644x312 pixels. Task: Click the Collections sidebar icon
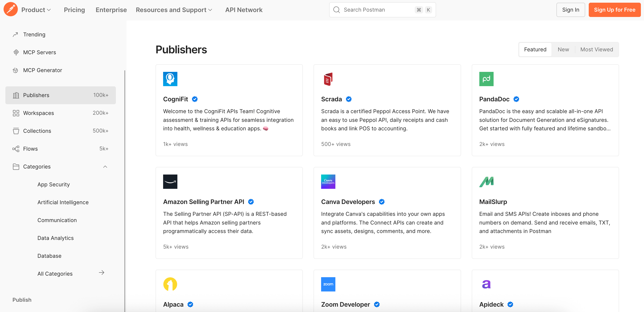[x=16, y=131]
